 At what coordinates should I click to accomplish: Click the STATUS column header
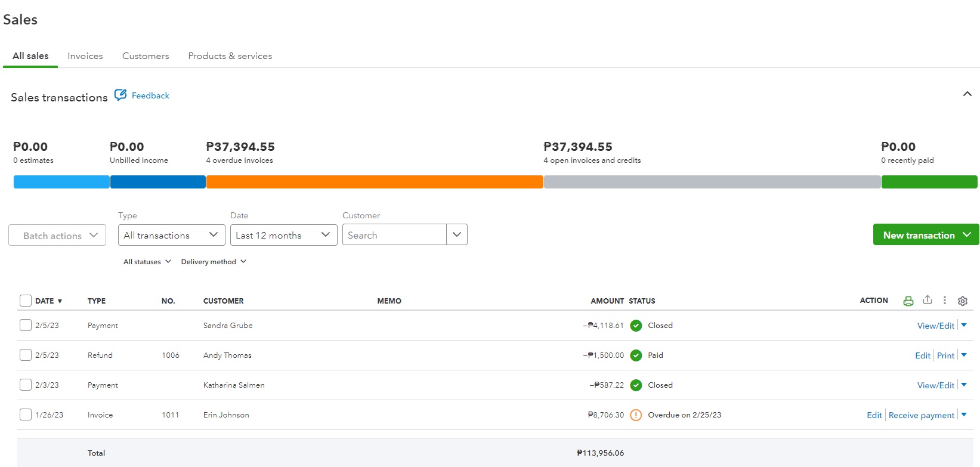tap(642, 301)
